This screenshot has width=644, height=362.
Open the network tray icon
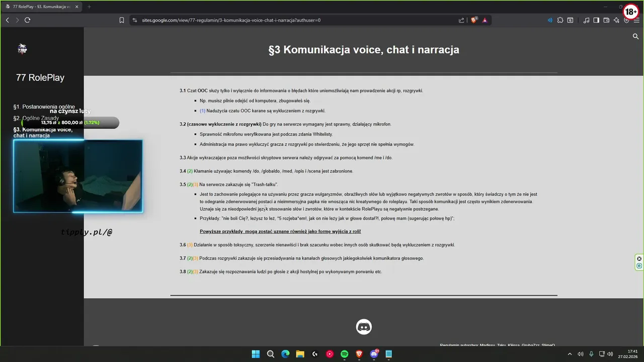click(602, 354)
